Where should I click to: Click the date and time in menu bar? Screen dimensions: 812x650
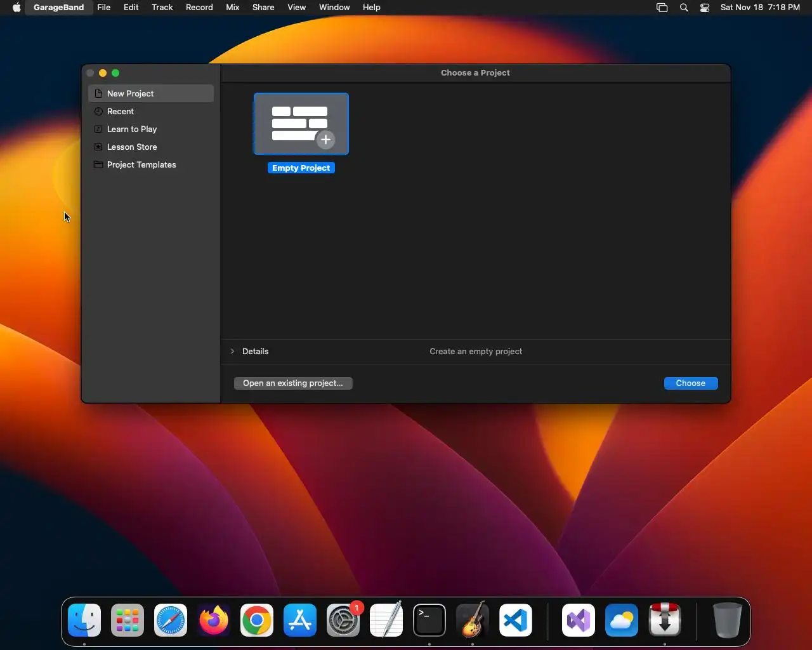760,8
